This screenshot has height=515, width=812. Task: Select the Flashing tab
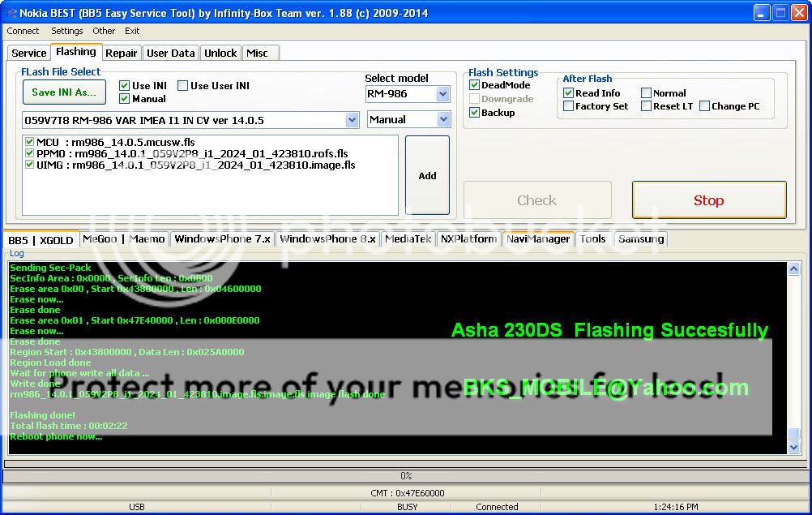(75, 52)
